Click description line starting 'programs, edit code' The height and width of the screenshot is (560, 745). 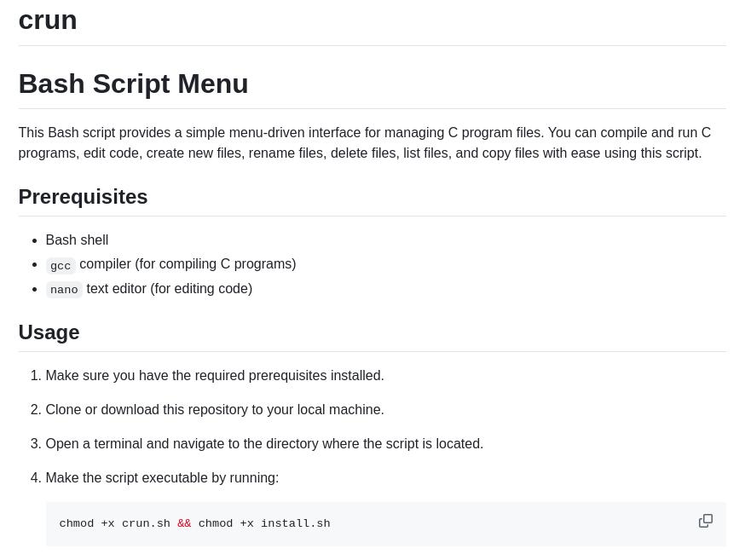(x=360, y=153)
